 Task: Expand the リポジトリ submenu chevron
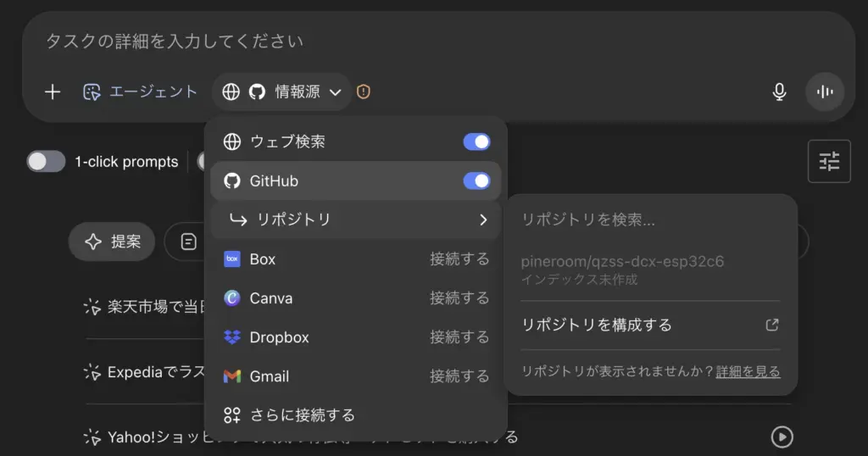coord(483,220)
